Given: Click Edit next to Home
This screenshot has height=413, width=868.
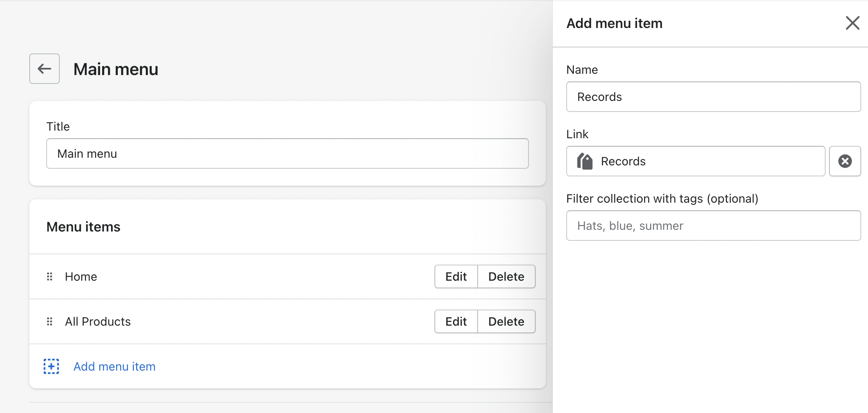Looking at the screenshot, I should (x=456, y=276).
